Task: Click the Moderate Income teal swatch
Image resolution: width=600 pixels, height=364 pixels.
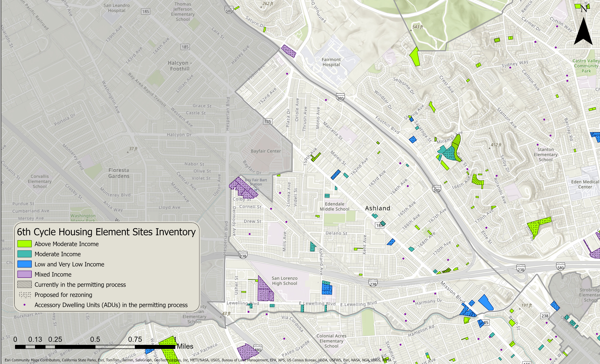Action: 24,254
